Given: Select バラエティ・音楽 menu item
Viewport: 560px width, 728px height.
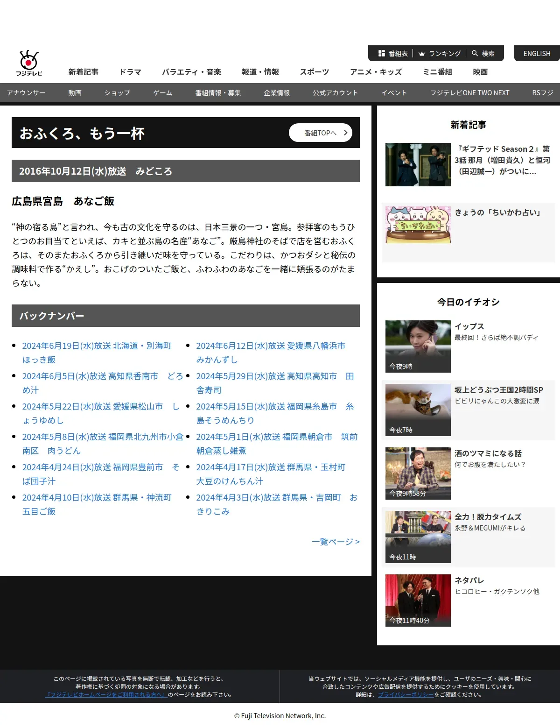Looking at the screenshot, I should click(191, 72).
